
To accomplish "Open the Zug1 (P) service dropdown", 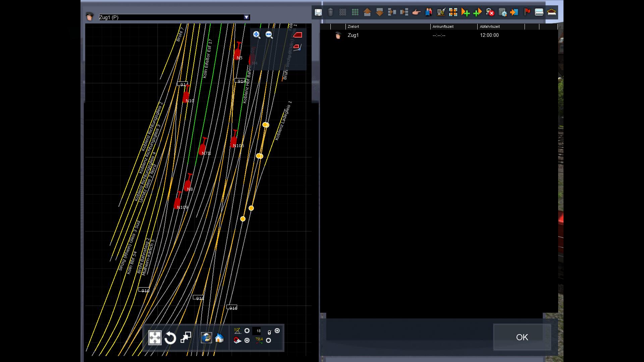I will pos(247,17).
